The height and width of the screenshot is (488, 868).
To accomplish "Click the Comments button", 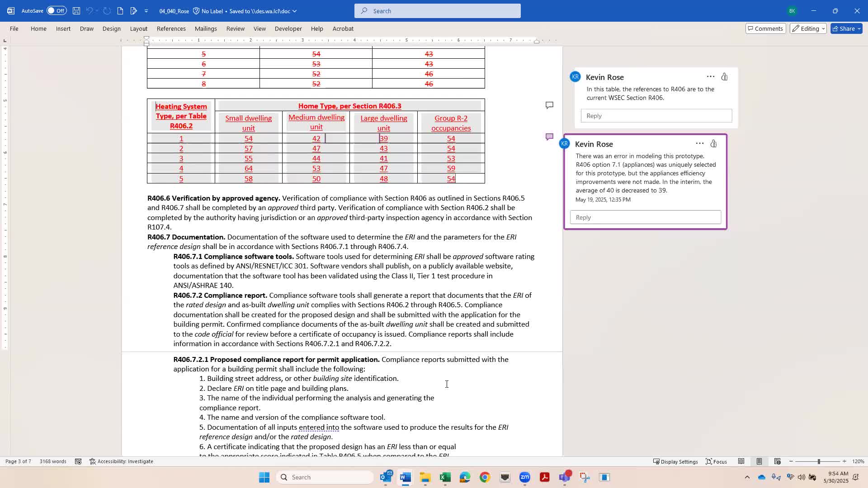I will pos(766,28).
